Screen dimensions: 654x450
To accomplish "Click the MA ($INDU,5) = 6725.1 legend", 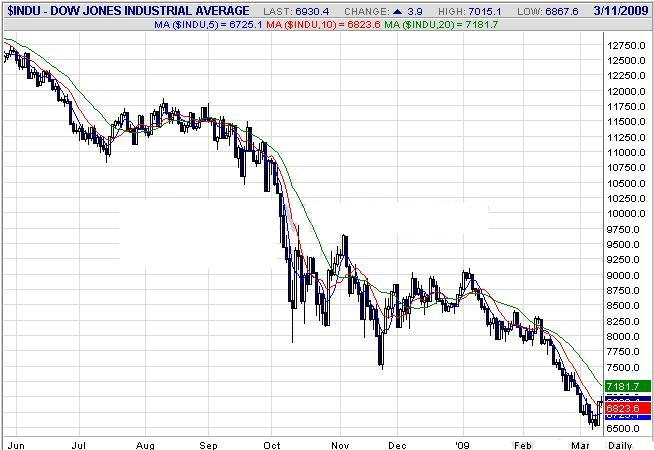I will 208,25.
